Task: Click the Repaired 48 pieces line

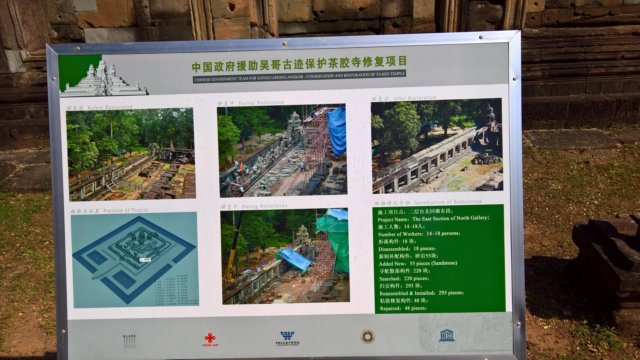Action: coord(403,309)
